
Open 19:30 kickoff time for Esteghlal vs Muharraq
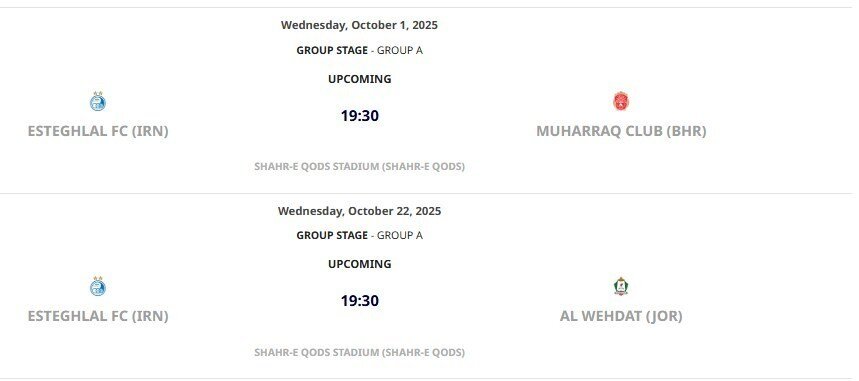tap(360, 116)
